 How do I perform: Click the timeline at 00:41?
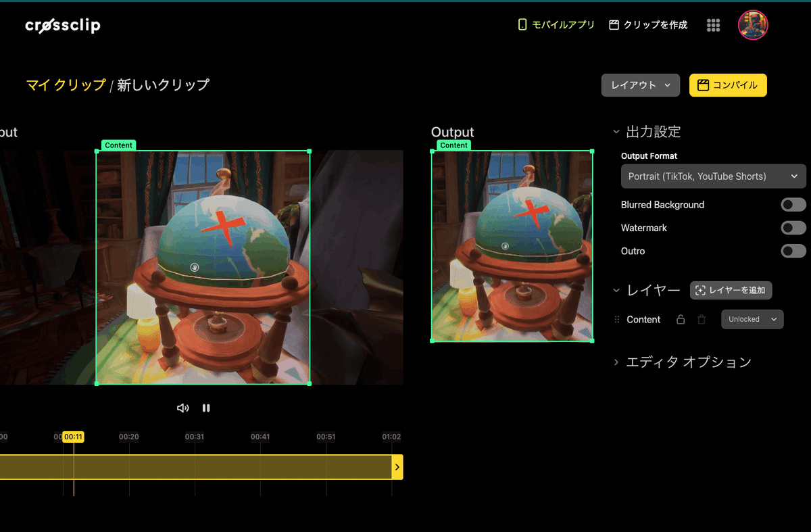pyautogui.click(x=260, y=437)
